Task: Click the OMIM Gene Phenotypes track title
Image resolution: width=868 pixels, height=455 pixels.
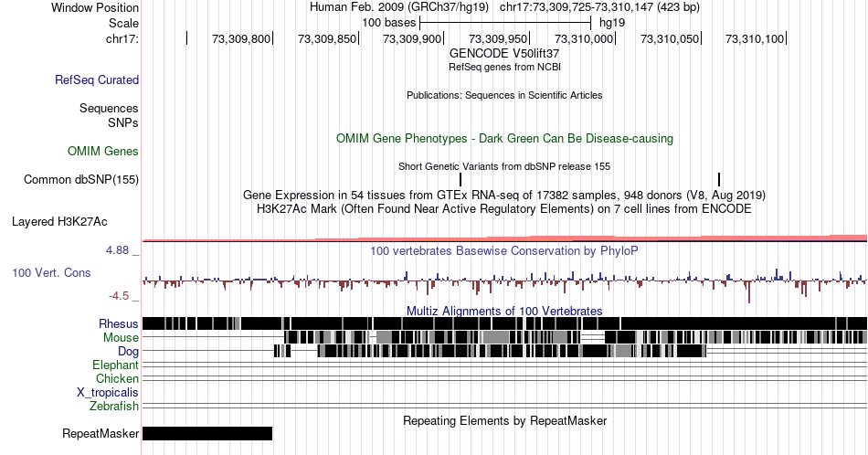Action: point(504,138)
